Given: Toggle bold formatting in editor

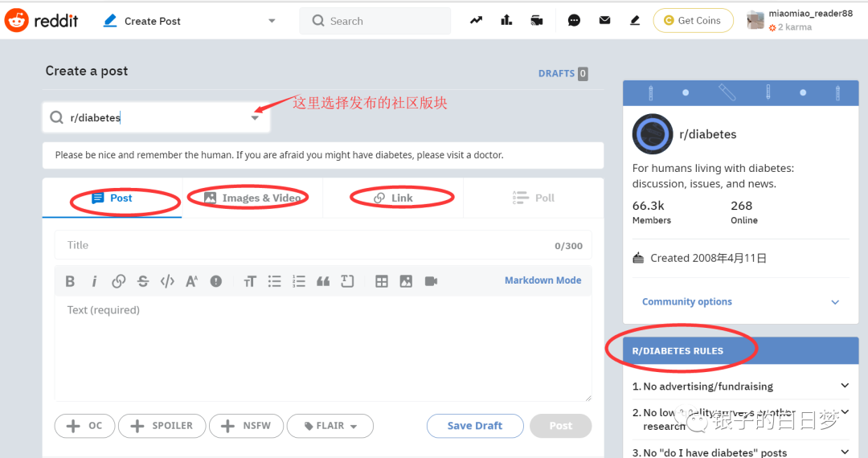Looking at the screenshot, I should [70, 281].
